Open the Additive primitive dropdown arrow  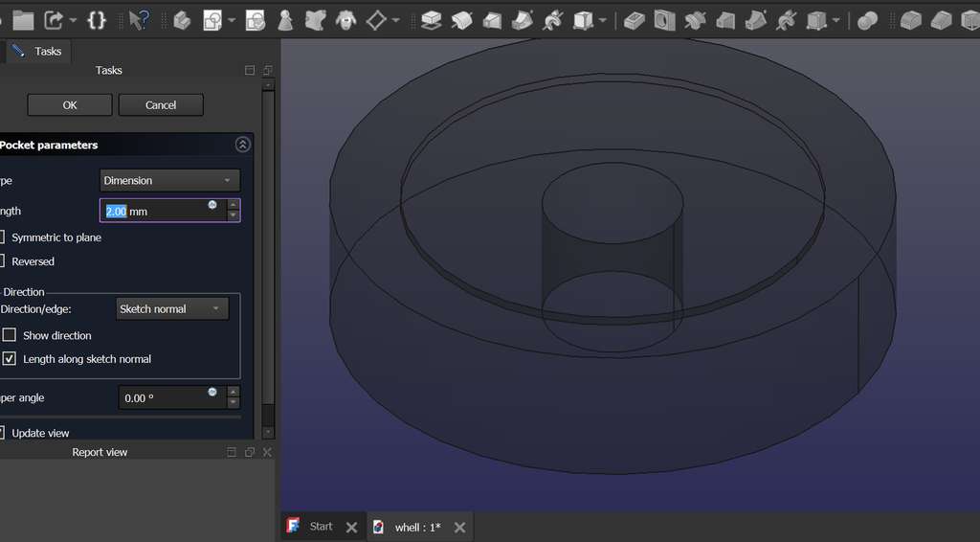tap(603, 21)
